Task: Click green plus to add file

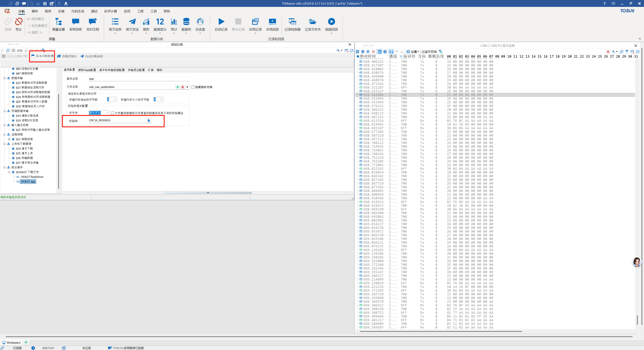Action: point(177,87)
